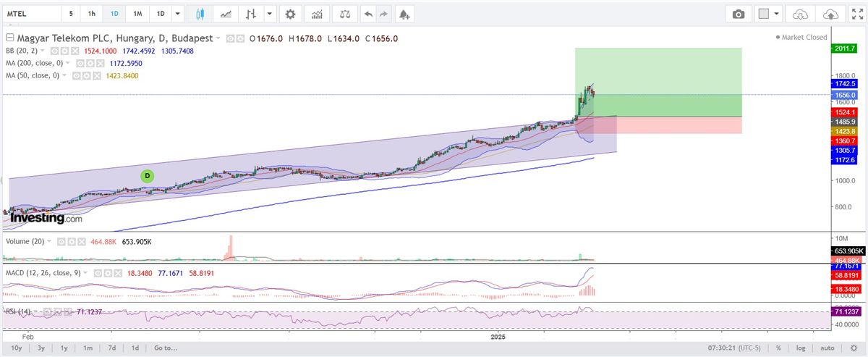Toggle percentage scale button
Viewport: 868px width, 357px height.
tap(778, 348)
